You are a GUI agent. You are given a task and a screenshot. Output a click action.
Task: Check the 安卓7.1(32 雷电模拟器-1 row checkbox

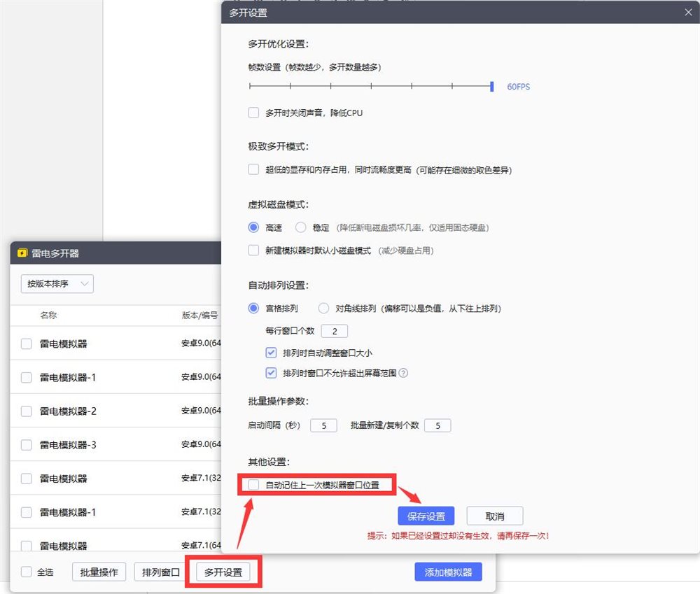pos(27,512)
